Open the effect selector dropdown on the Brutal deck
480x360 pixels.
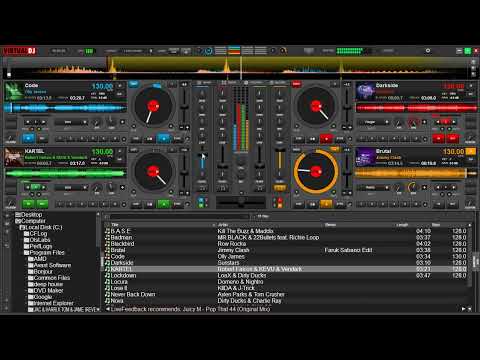pyautogui.click(x=373, y=187)
